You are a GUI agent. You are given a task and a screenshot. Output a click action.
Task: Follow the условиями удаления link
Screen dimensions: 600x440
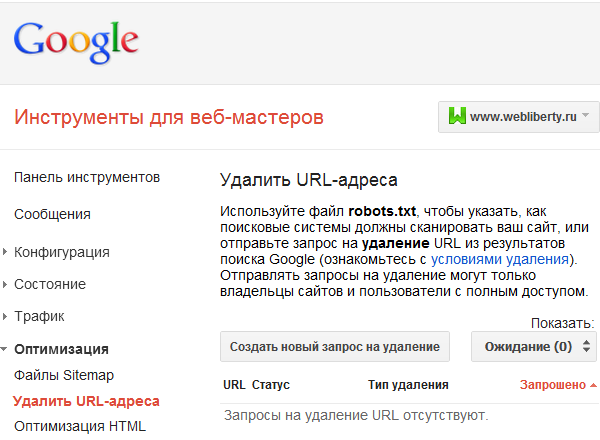500,259
